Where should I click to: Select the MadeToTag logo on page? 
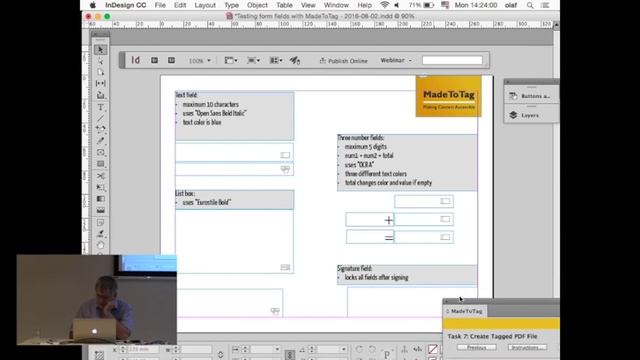449,96
